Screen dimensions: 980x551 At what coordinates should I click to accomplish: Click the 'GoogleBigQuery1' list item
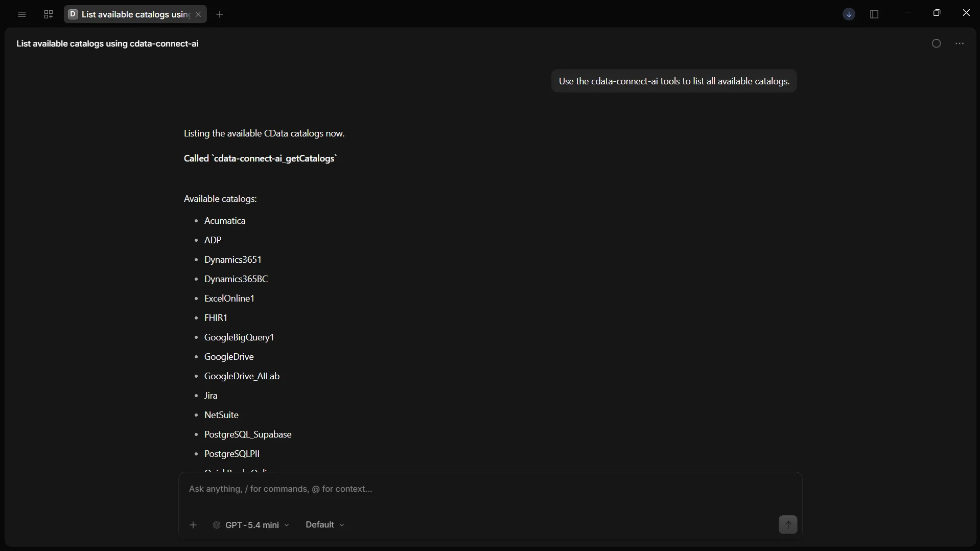[x=239, y=338]
